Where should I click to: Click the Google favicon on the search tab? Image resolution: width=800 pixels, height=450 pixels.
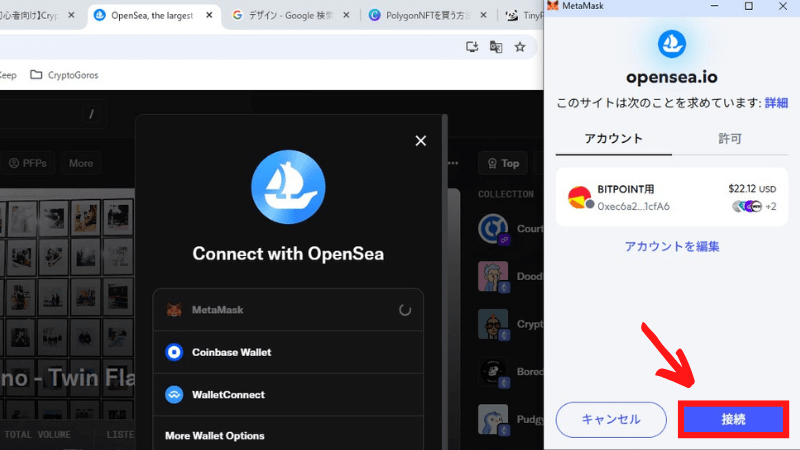[x=237, y=15]
